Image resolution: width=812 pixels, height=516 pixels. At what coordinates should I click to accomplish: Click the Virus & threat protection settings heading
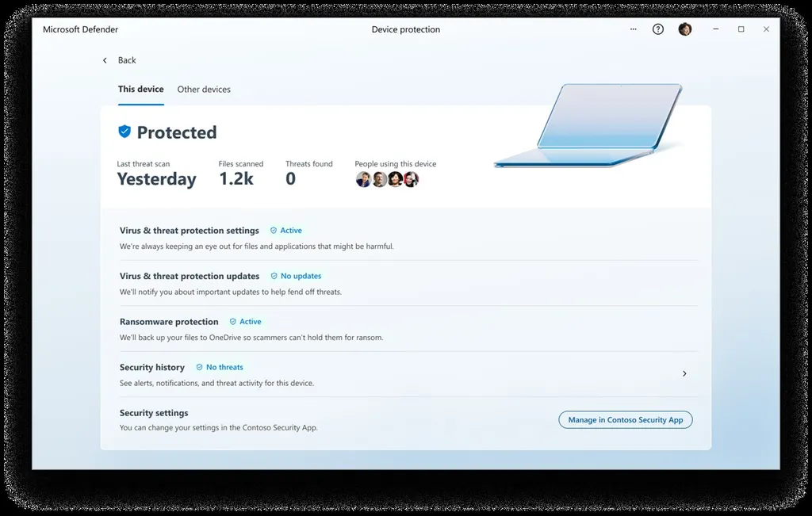point(189,231)
